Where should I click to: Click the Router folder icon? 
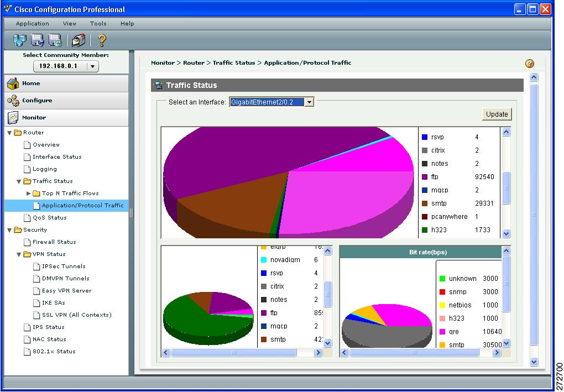18,132
